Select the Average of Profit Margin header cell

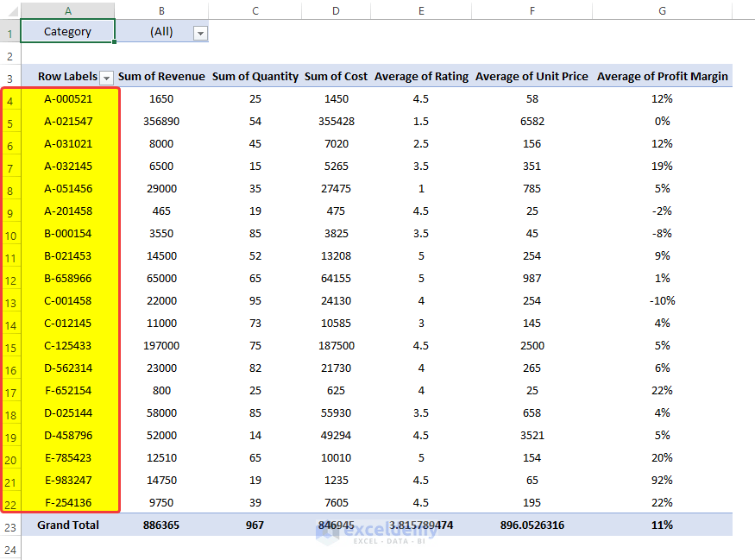[x=662, y=77]
